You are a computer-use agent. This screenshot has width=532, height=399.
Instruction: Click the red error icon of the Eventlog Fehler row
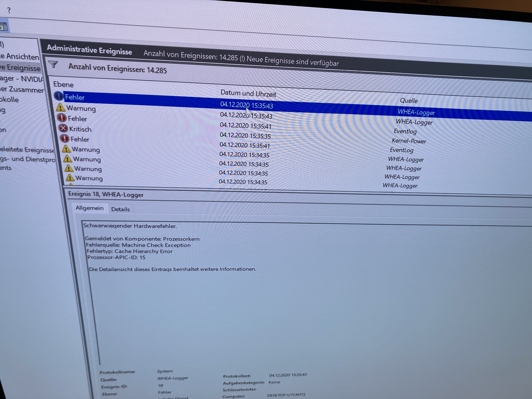pyautogui.click(x=62, y=118)
